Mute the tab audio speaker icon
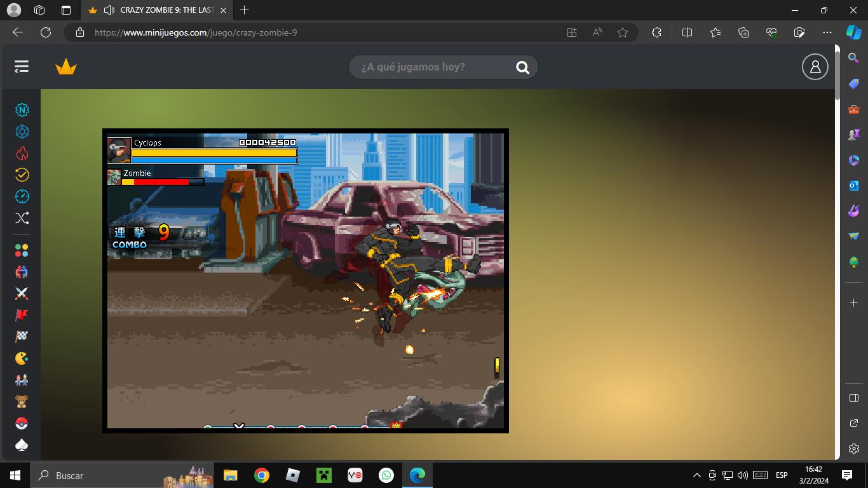868x488 pixels. coord(109,10)
